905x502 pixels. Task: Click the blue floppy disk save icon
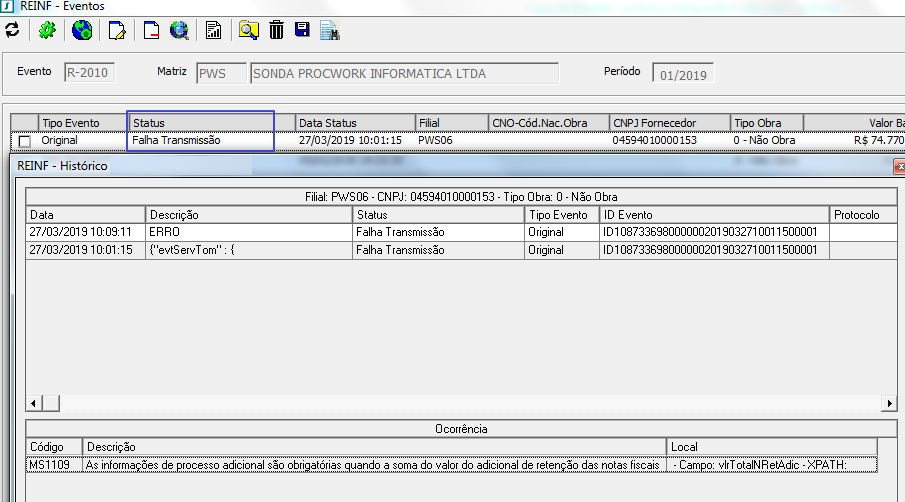301,31
